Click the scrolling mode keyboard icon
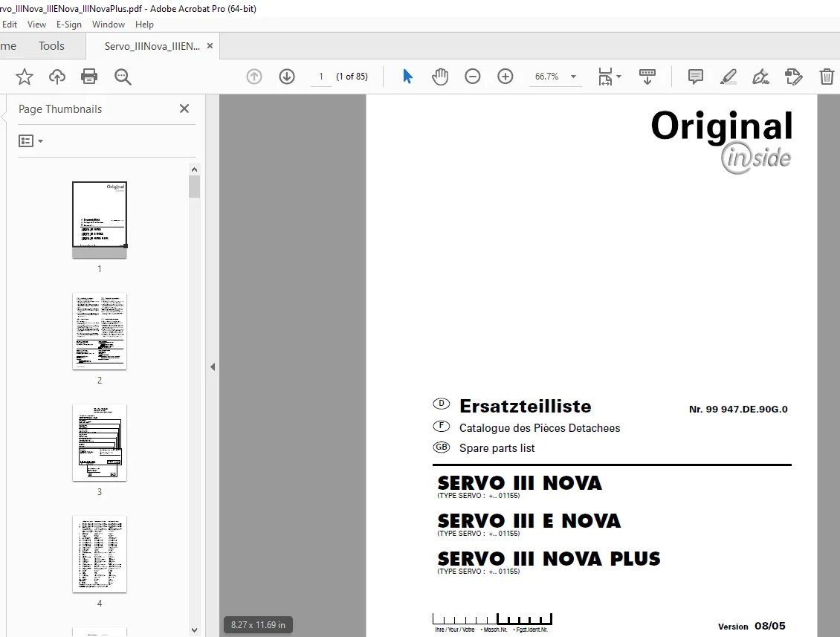Image resolution: width=840 pixels, height=637 pixels. (647, 77)
